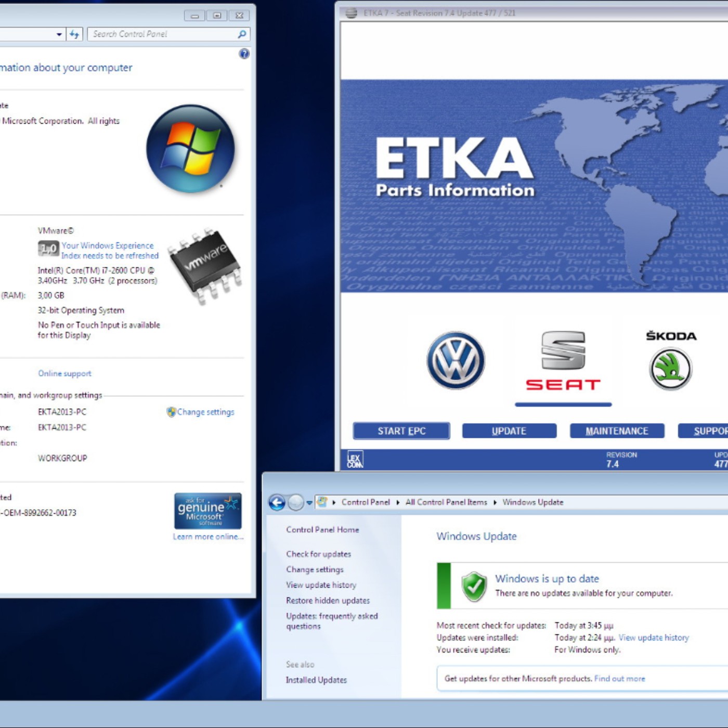Click Windows Update breadcrumb segment
Screen dimensions: 728x728
point(533,502)
